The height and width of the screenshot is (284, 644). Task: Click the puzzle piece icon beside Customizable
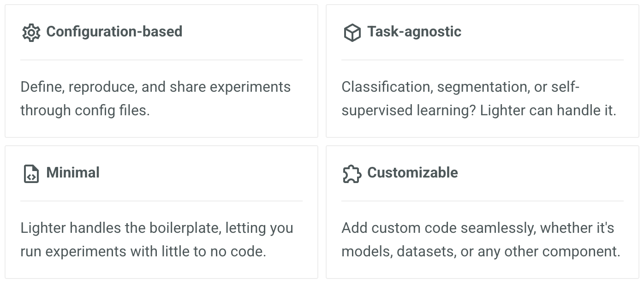point(352,174)
